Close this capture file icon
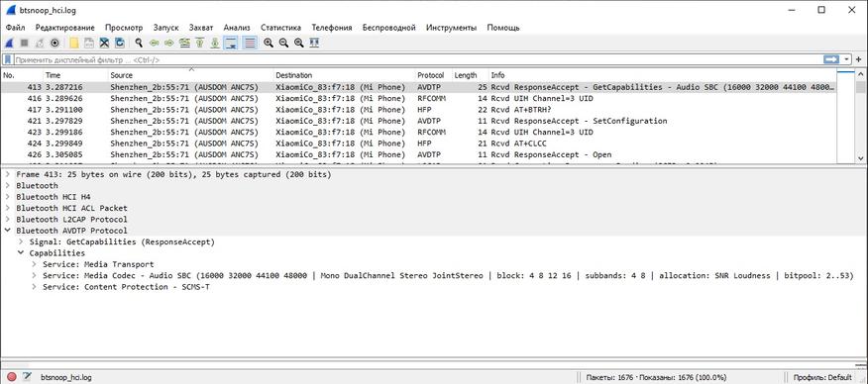This screenshot has height=384, width=868. pos(104,43)
